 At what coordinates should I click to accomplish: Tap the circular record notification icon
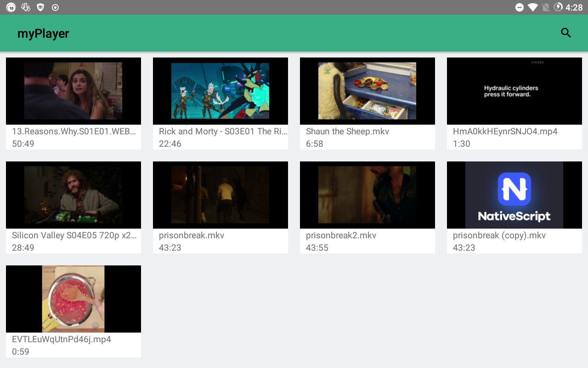(56, 7)
